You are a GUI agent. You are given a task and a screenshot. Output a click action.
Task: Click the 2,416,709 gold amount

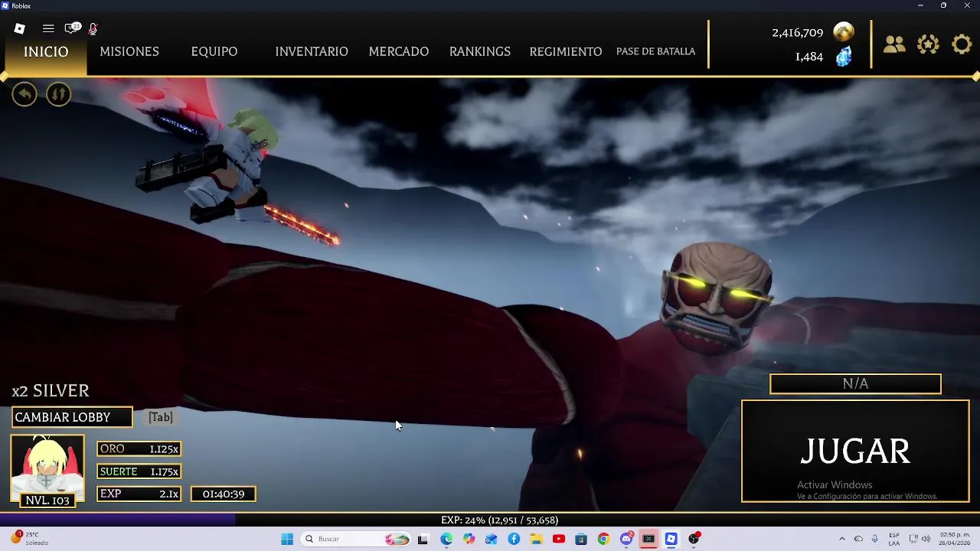[797, 33]
